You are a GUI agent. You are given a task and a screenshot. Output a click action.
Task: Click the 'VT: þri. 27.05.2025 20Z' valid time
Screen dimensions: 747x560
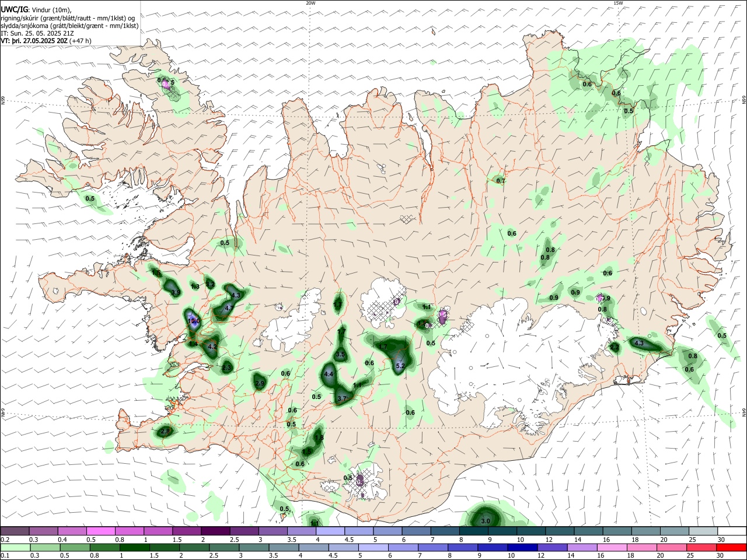pos(34,41)
